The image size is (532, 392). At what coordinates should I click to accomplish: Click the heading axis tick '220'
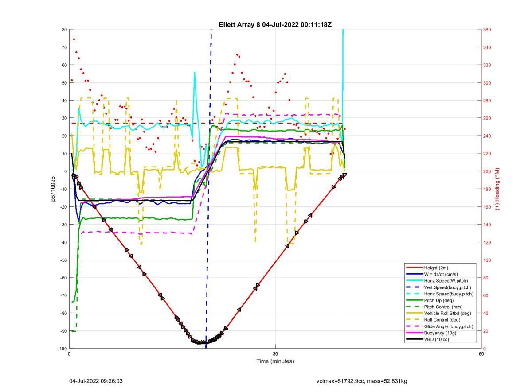[x=487, y=154]
